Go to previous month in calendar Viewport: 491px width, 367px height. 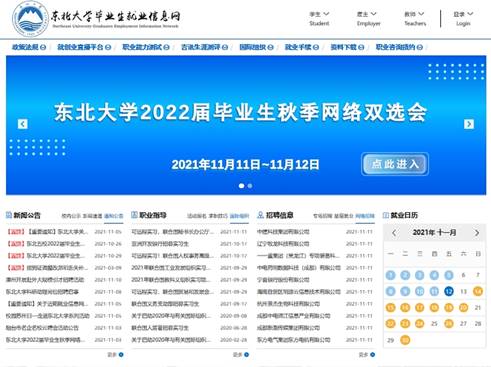(x=394, y=233)
